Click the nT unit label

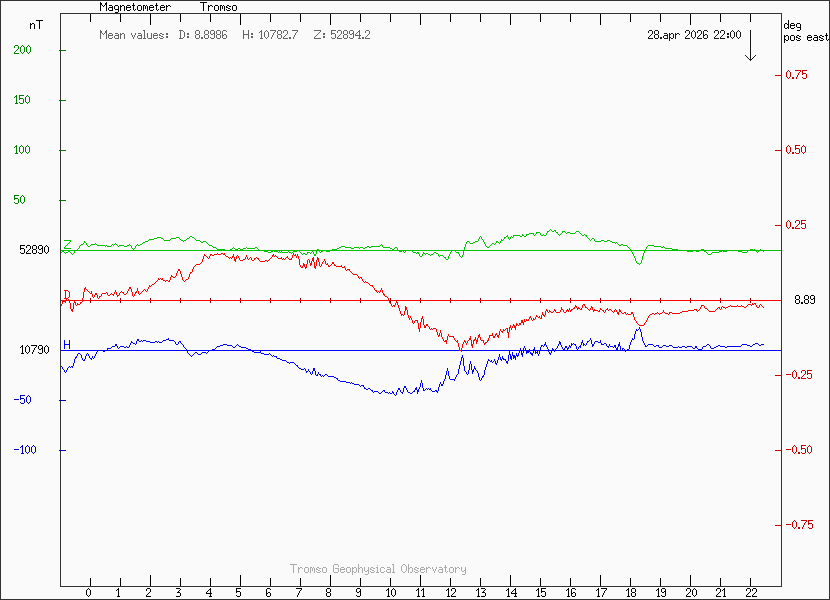[36, 24]
